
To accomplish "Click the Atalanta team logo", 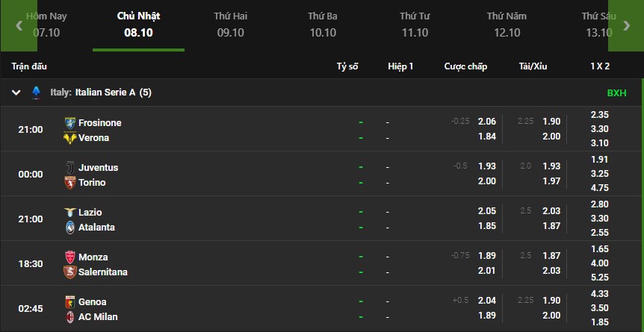I will point(69,227).
